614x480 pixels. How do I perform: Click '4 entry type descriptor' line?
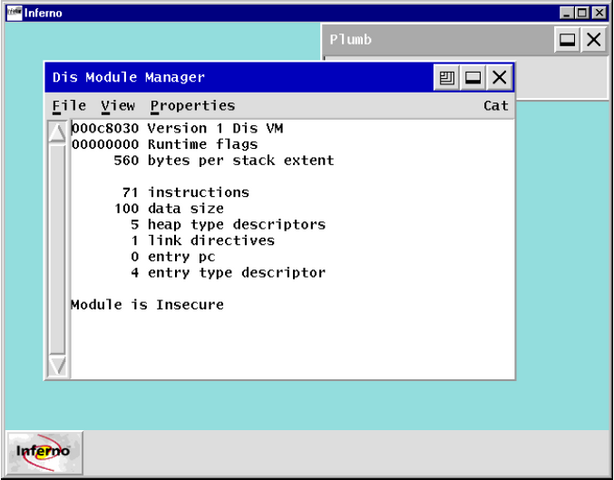228,273
